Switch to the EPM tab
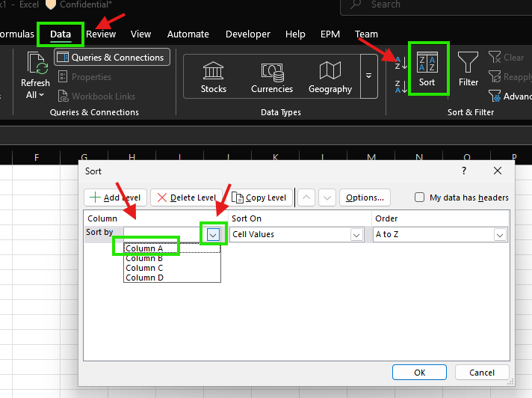The height and width of the screenshot is (398, 532). pos(330,34)
